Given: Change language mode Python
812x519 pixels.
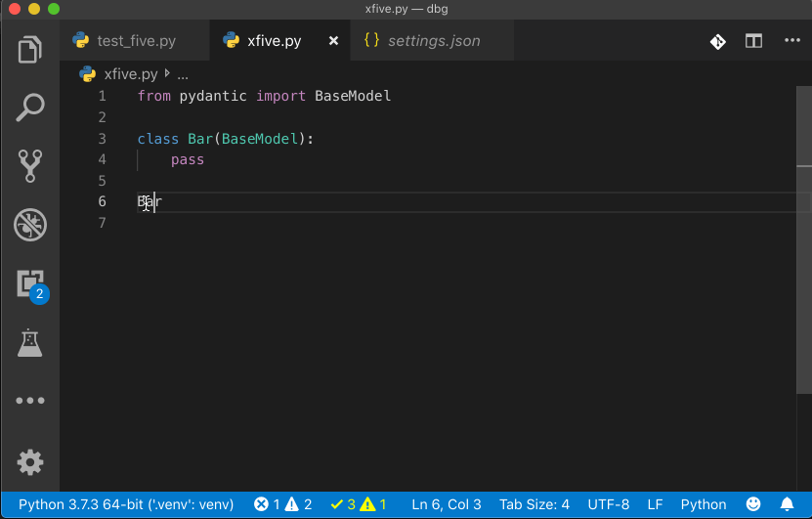Looking at the screenshot, I should (704, 504).
